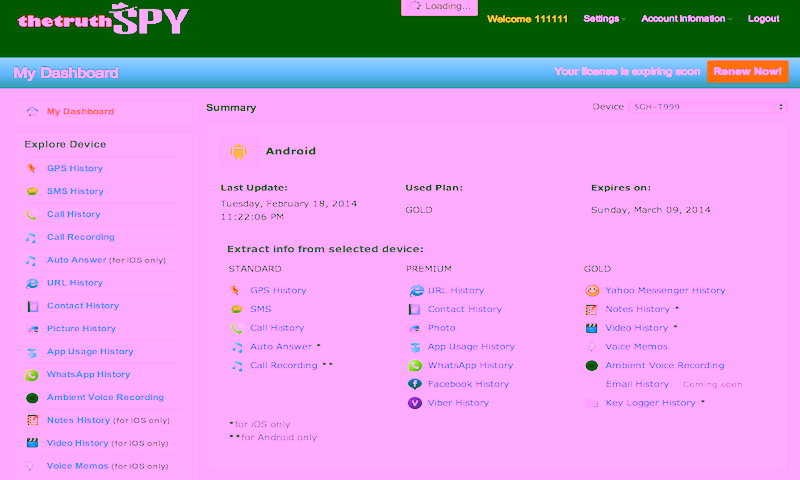
Task: Open Yahoo Messenger History link
Action: [x=665, y=291]
